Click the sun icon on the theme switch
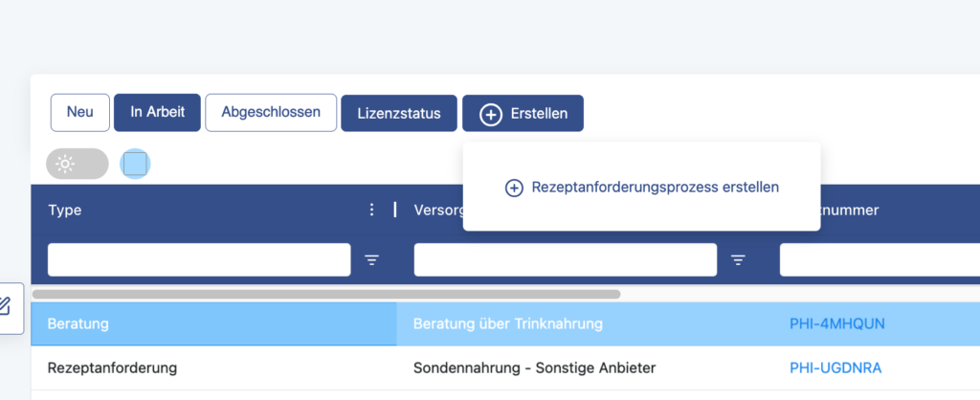The height and width of the screenshot is (400, 980). (65, 164)
